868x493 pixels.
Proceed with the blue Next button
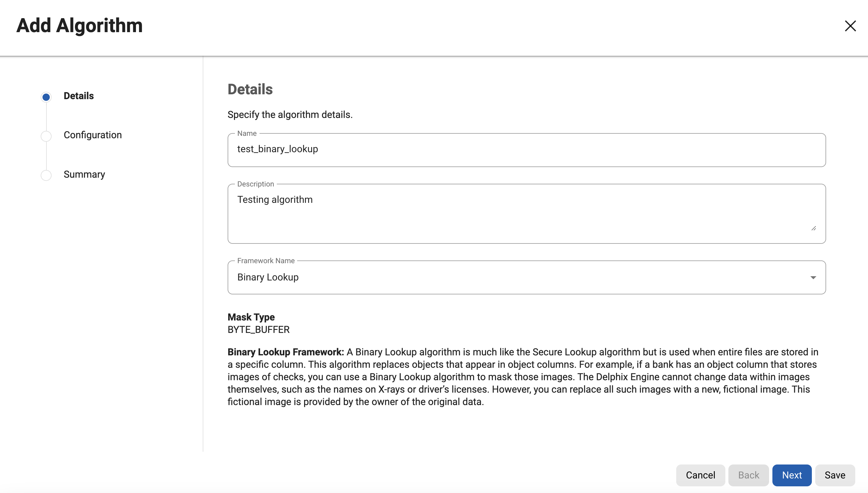(792, 475)
